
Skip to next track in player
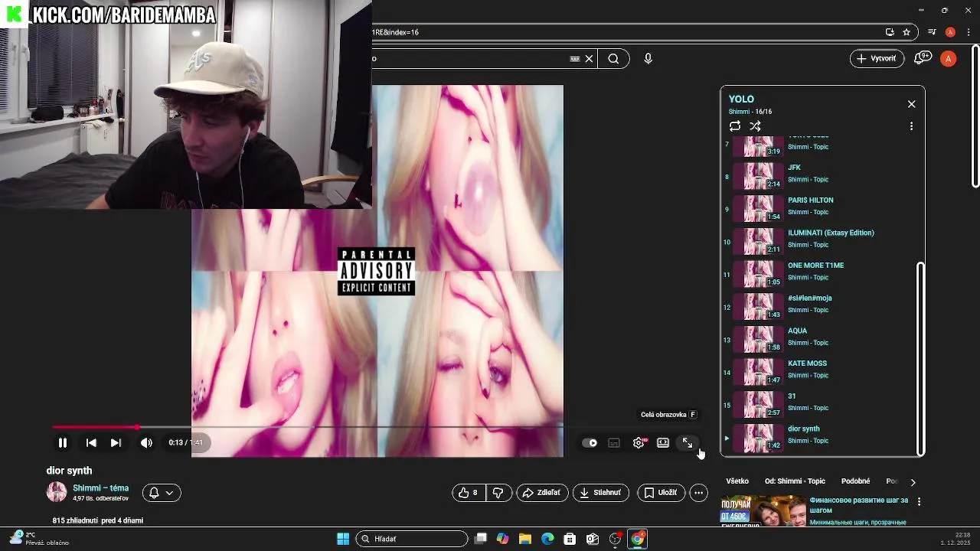(x=116, y=442)
